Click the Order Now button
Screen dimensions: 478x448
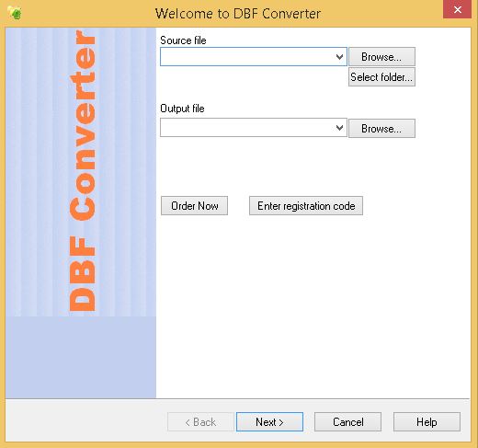point(194,206)
